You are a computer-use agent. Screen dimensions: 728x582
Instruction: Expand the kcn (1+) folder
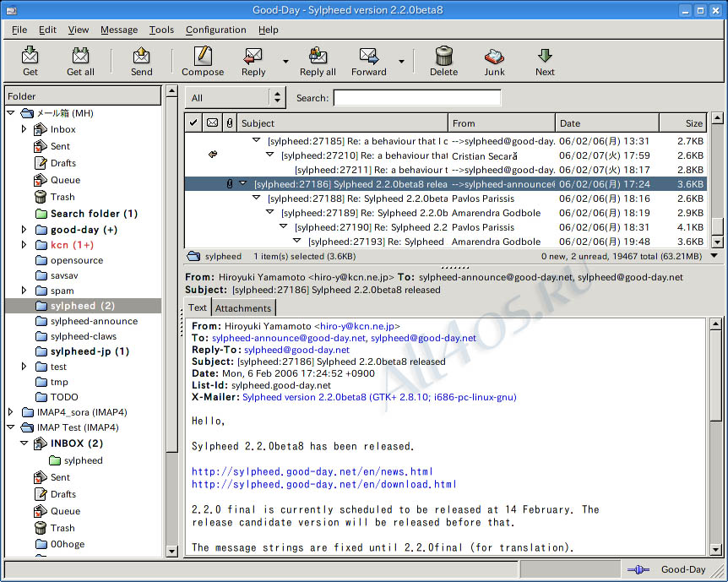[24, 245]
